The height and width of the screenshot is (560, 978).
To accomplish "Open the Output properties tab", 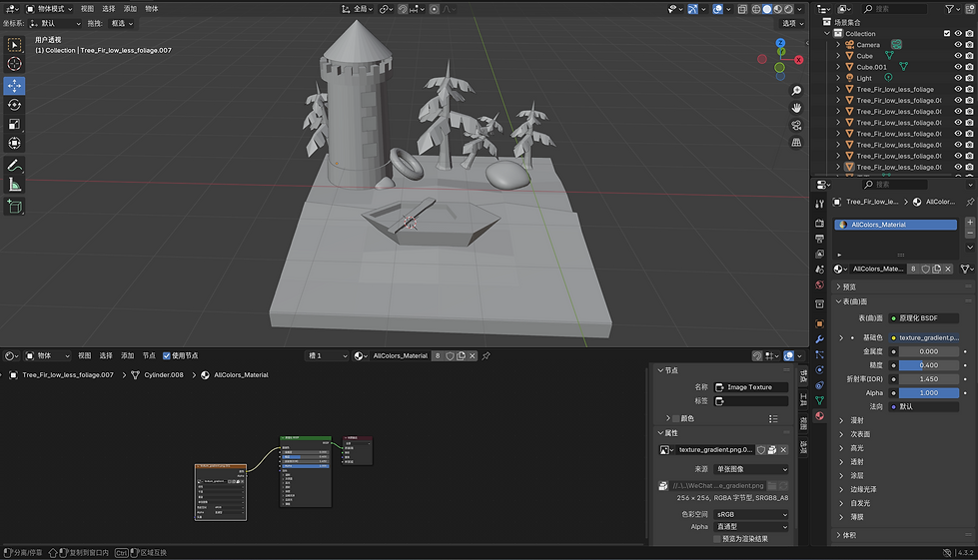I will (x=819, y=239).
